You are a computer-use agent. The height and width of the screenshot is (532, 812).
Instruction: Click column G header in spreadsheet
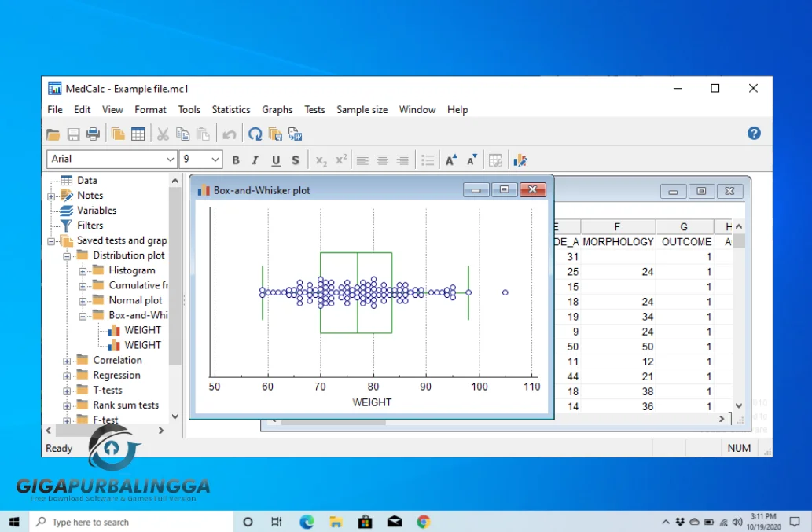[x=684, y=226]
